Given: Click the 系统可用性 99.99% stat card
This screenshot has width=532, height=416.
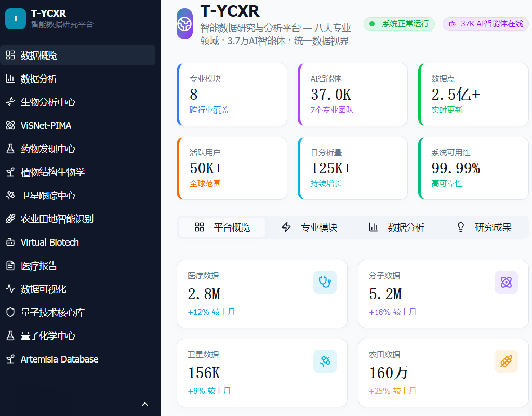Looking at the screenshot, I should (473, 168).
